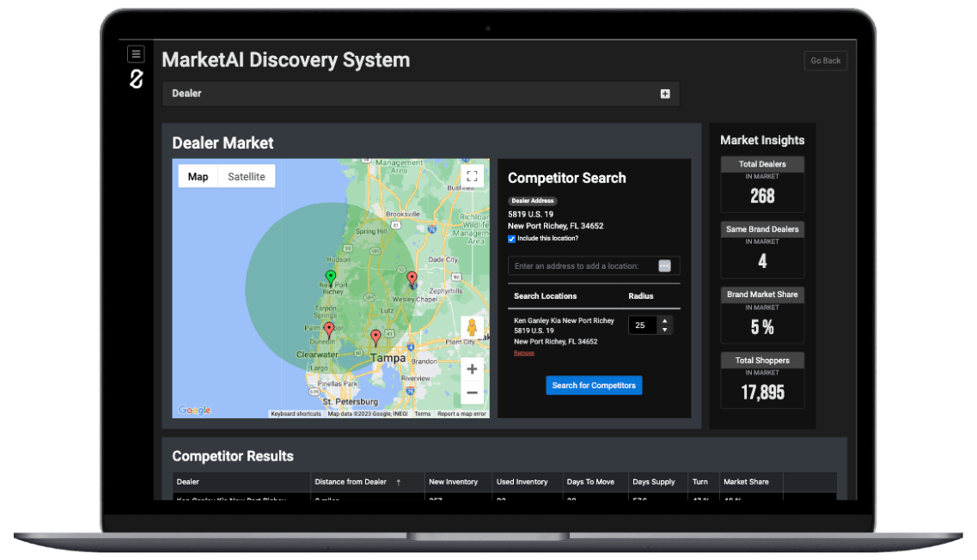
Task: Click the red map pin near Tampa
Action: 376,337
